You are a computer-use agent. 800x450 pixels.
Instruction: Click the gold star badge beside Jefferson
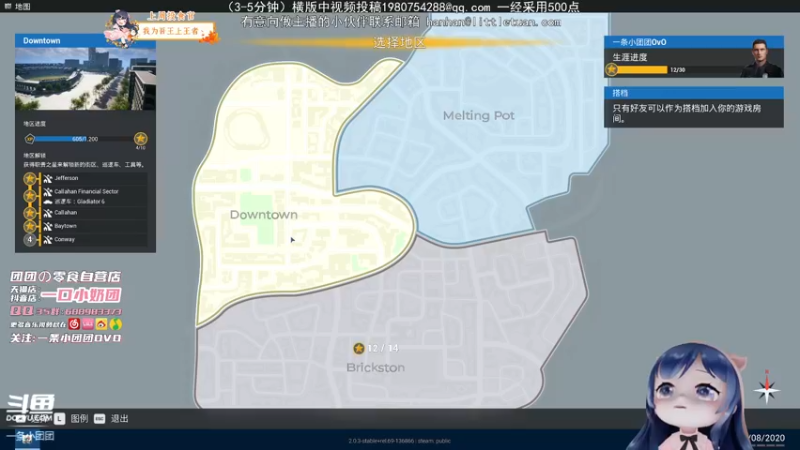30,179
